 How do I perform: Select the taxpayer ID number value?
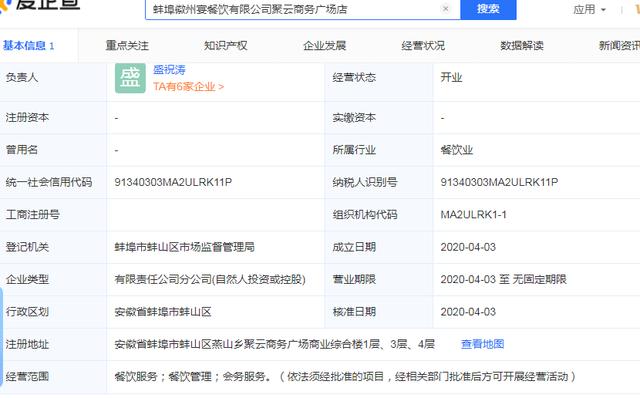[499, 182]
